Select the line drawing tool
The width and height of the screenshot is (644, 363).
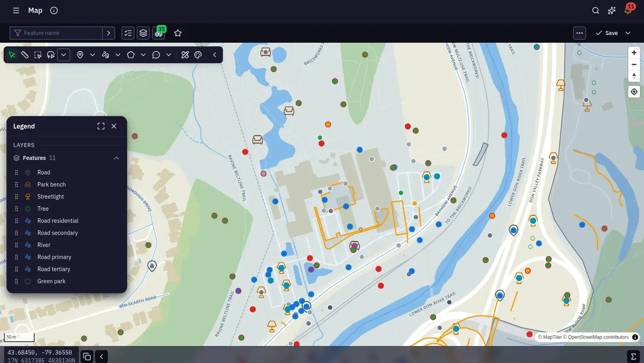pos(105,55)
